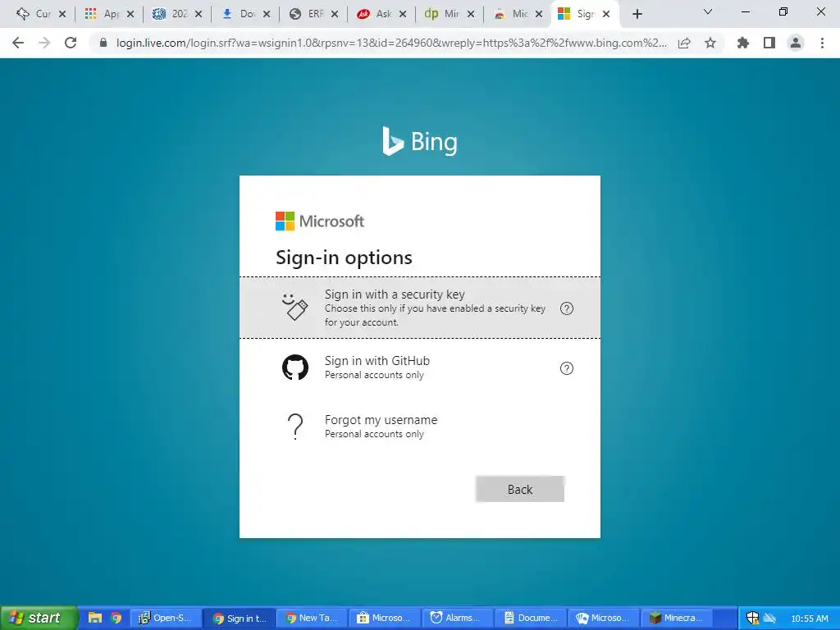
Task: Click the question mark username icon
Action: pyautogui.click(x=295, y=427)
